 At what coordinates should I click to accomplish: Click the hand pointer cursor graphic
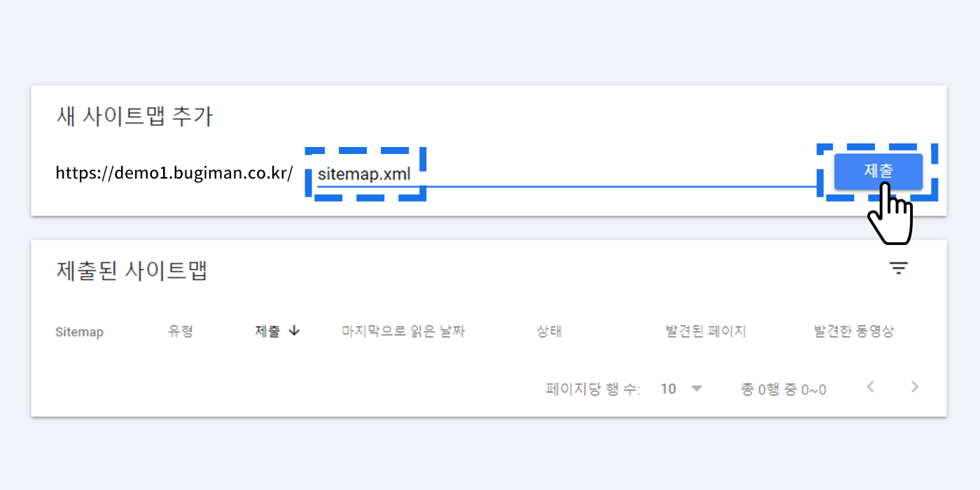pyautogui.click(x=890, y=213)
